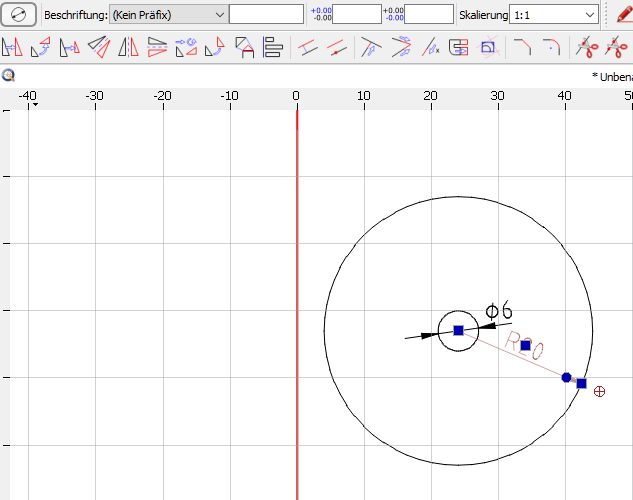This screenshot has width=633, height=500.
Task: Click the red vertical axis line
Action: pyautogui.click(x=297, y=300)
